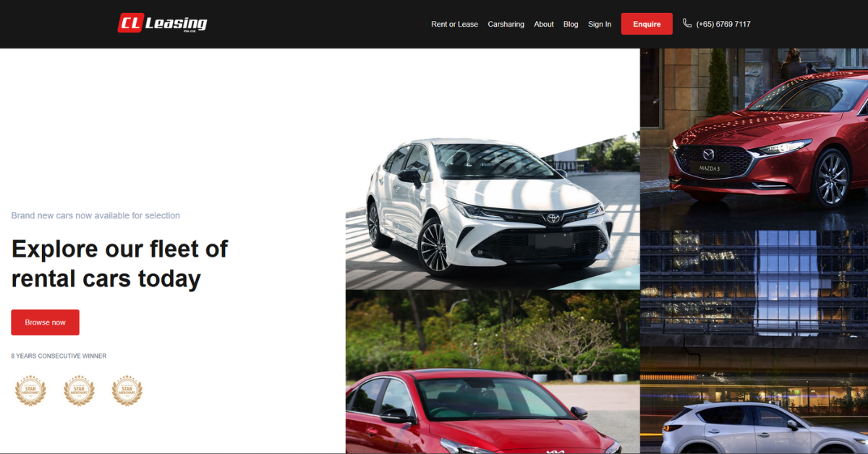Select the third Star Merchant badge
The image size is (868, 454).
click(x=127, y=390)
